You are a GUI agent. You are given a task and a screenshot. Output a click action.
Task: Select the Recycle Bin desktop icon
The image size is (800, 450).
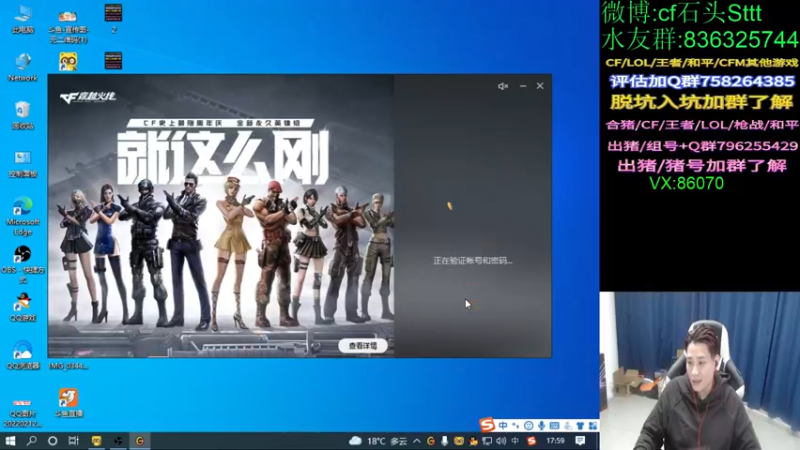pyautogui.click(x=22, y=115)
